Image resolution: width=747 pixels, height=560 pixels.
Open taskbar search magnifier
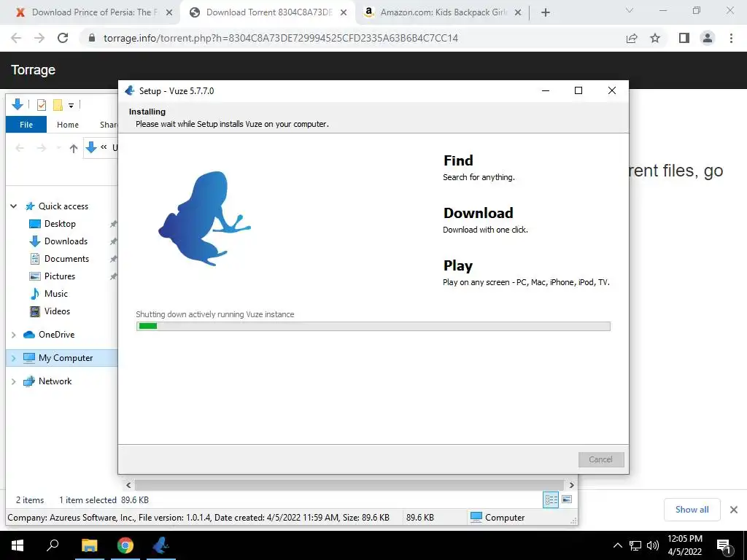(x=53, y=545)
